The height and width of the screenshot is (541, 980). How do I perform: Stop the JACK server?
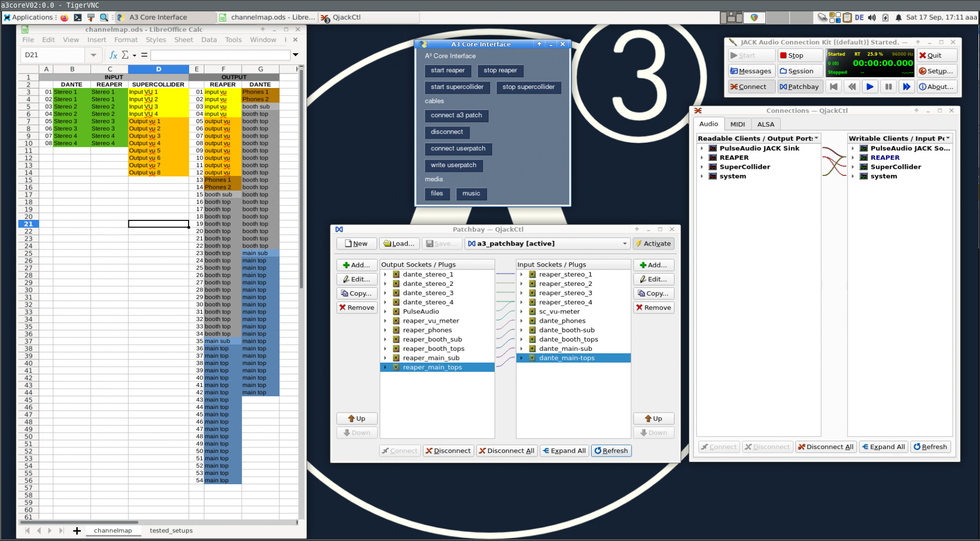coord(800,55)
